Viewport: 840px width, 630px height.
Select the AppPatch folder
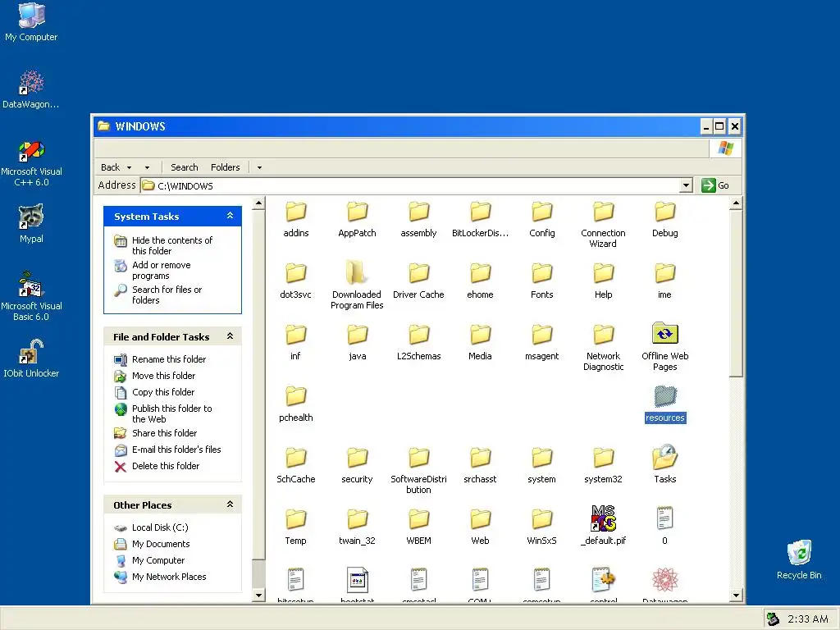coord(357,219)
